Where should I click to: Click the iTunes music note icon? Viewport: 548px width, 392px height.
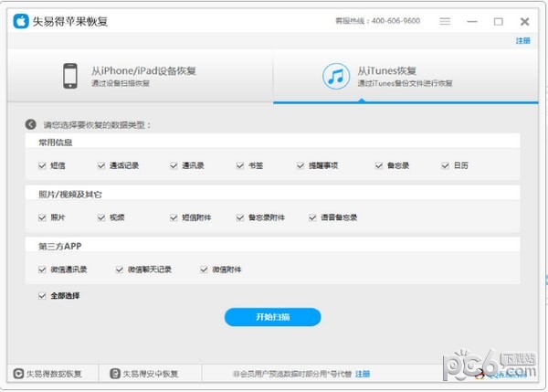[335, 76]
